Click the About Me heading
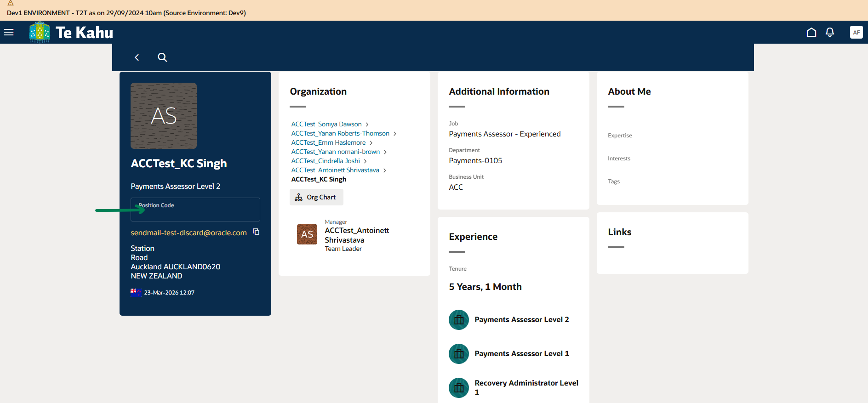868x403 pixels. (x=629, y=91)
